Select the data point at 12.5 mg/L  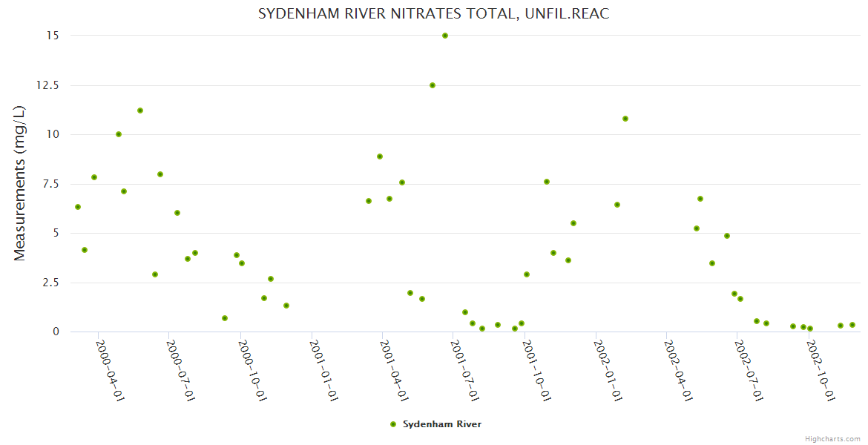[x=433, y=85]
